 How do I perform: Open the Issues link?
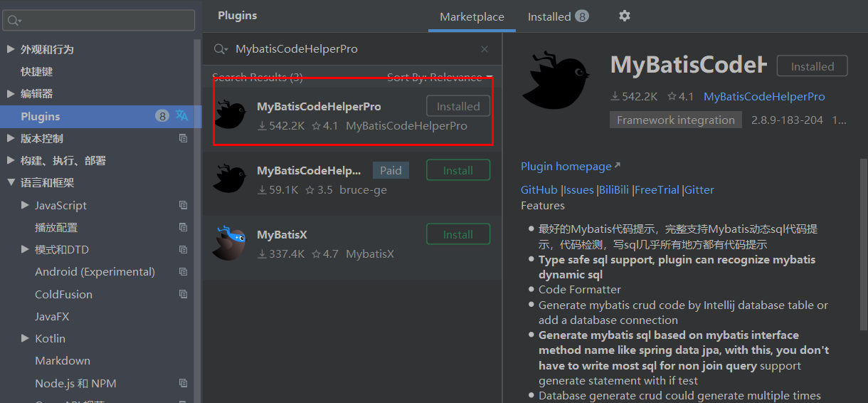coord(579,189)
